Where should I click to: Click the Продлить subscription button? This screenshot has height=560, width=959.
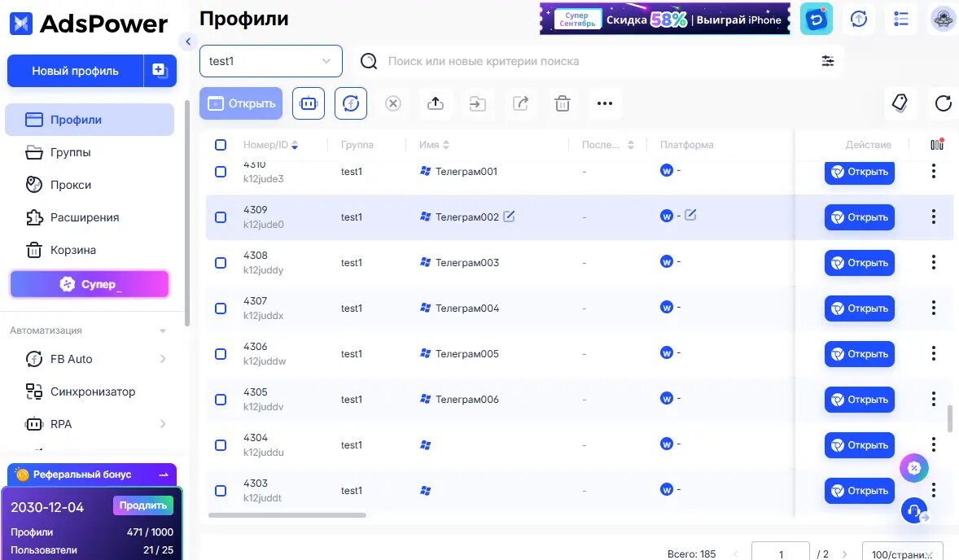coord(143,505)
